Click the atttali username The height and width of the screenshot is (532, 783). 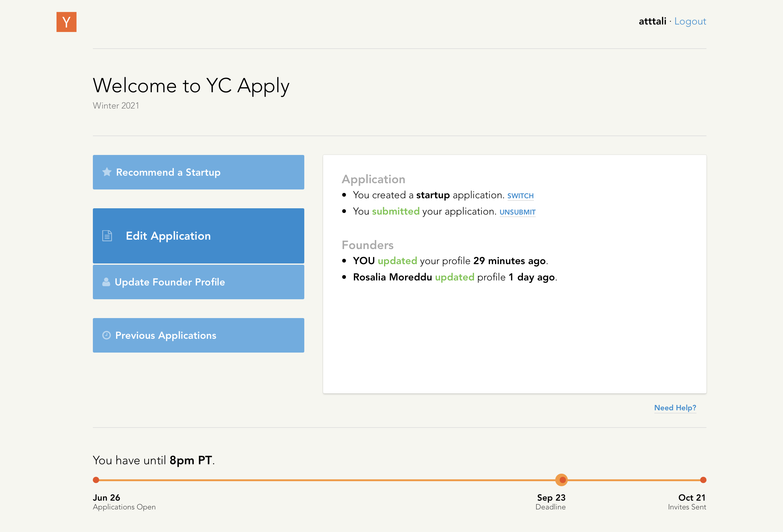652,21
